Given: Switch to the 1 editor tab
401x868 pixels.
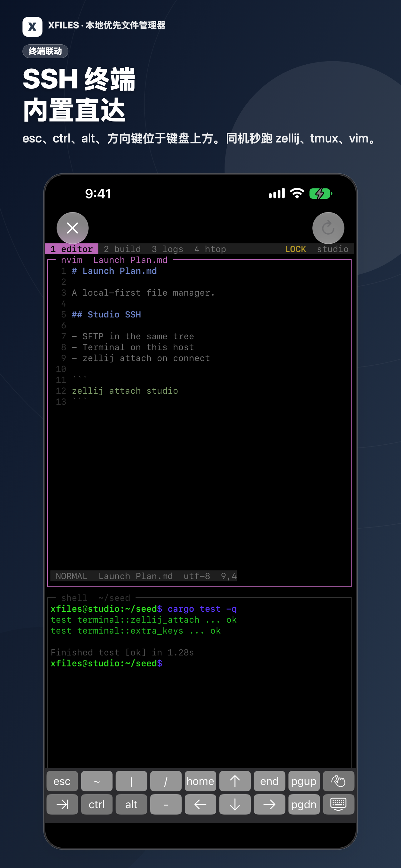Looking at the screenshot, I should pos(72,249).
